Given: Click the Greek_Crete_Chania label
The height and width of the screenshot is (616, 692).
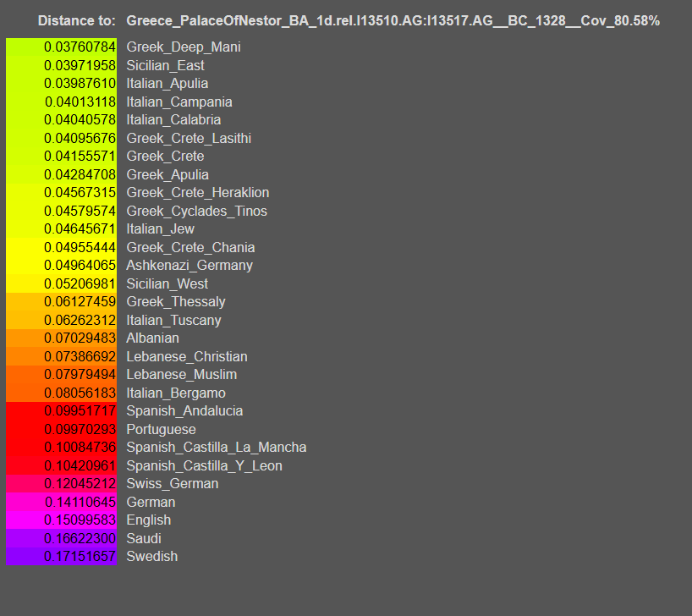Looking at the screenshot, I should click(190, 247).
